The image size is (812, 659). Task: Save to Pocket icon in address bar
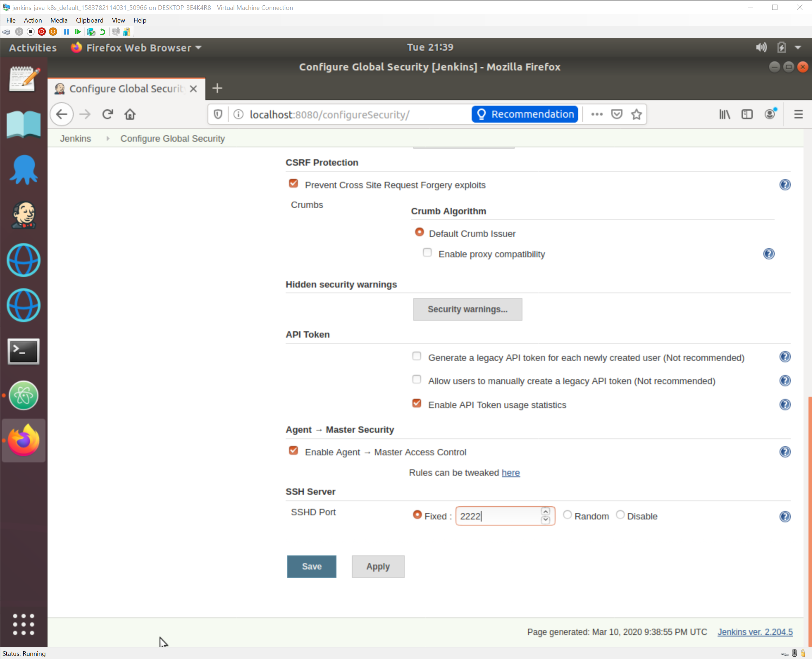(x=616, y=114)
